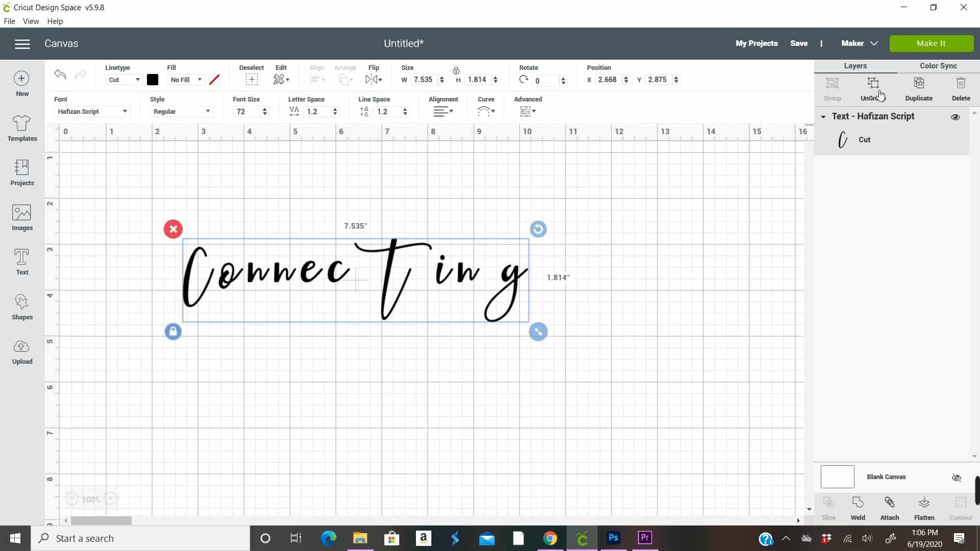Screen dimensions: 980x551
Task: Click the resize handle on text box
Action: (538, 332)
